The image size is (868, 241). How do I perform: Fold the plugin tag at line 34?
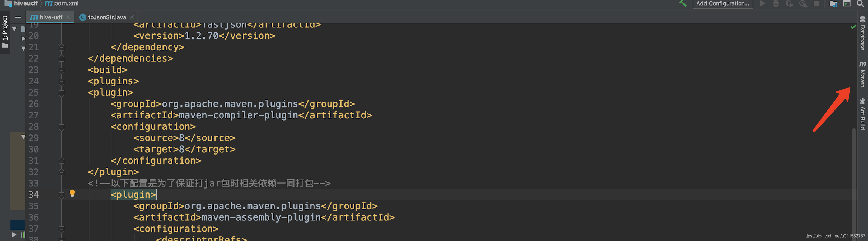point(61,195)
